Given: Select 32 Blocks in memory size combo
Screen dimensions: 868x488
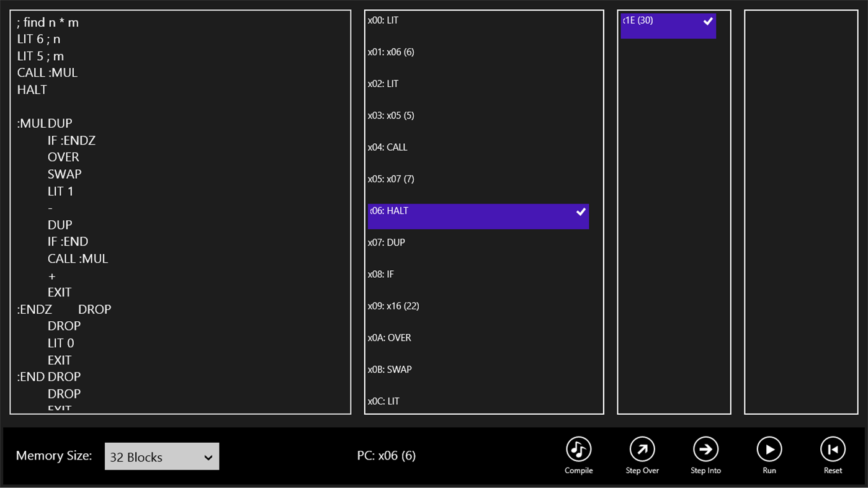Looking at the screenshot, I should pyautogui.click(x=161, y=456).
